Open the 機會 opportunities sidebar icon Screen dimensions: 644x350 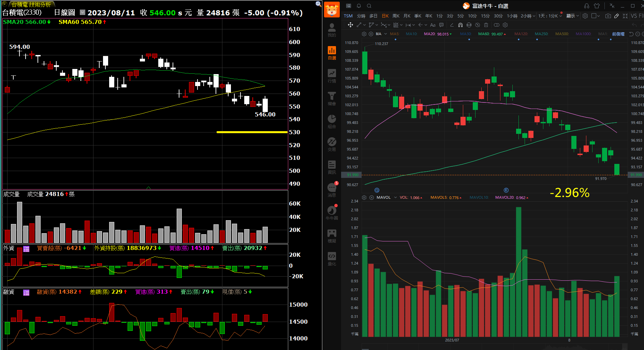[x=332, y=99]
